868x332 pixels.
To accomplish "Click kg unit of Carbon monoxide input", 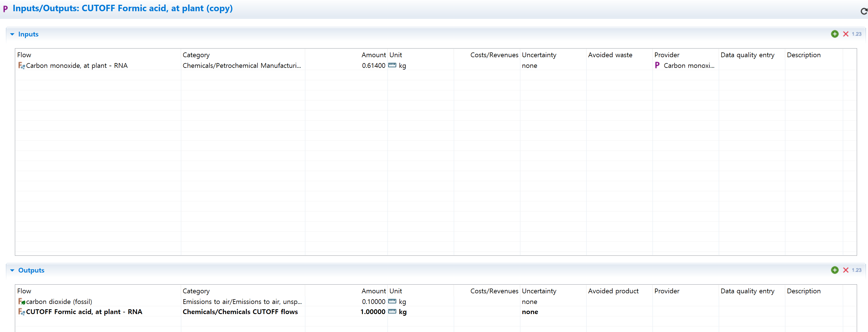I will click(x=402, y=66).
